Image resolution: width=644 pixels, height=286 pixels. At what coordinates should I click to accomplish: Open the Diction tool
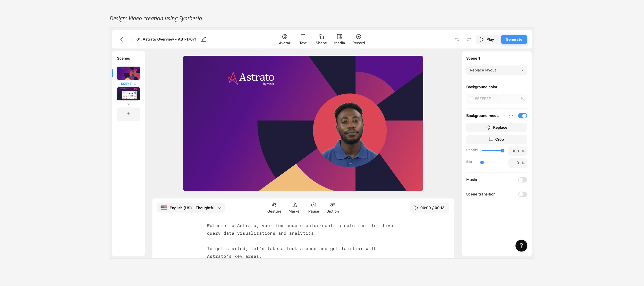point(332,208)
